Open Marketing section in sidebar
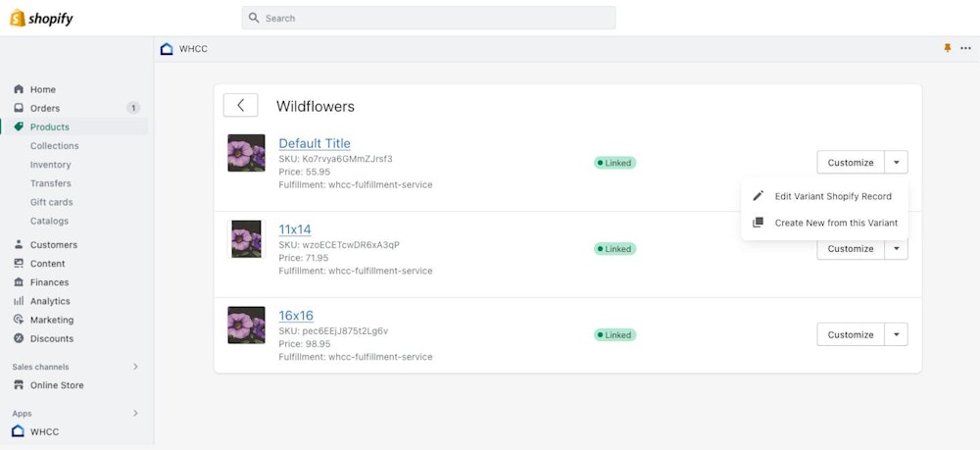Screen dimensions: 980x450 pyautogui.click(x=51, y=320)
